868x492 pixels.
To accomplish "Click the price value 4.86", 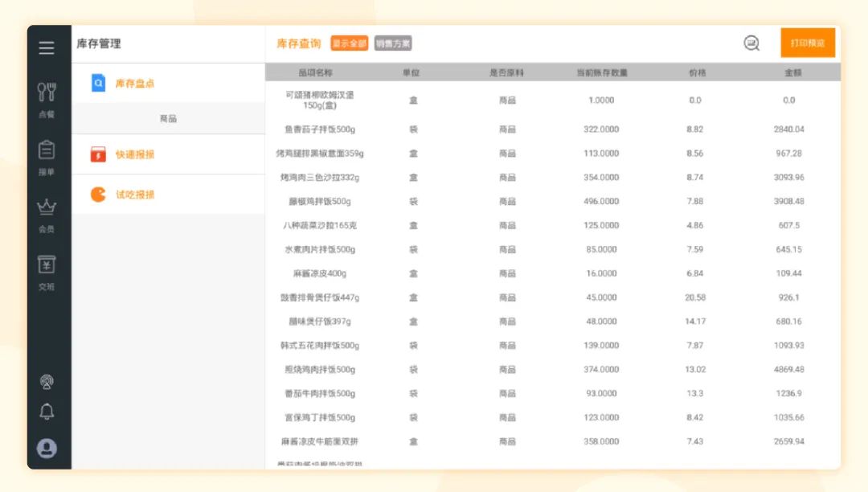I will tap(695, 225).
